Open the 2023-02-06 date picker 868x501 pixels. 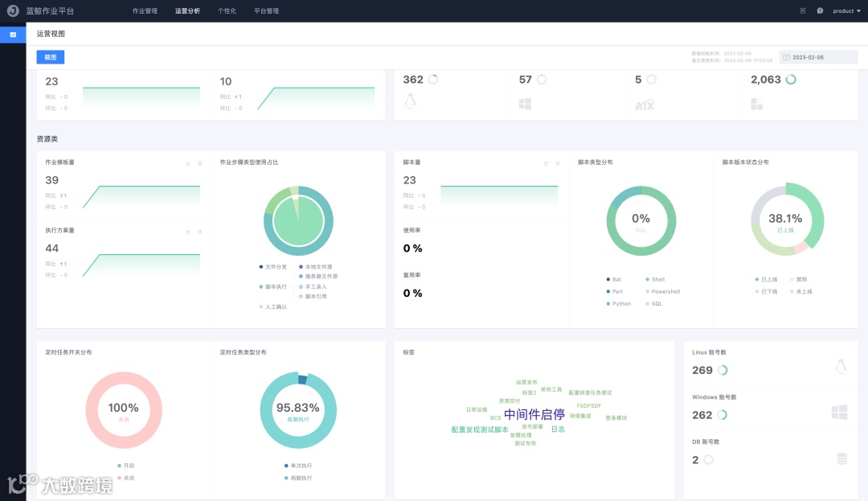pos(819,57)
